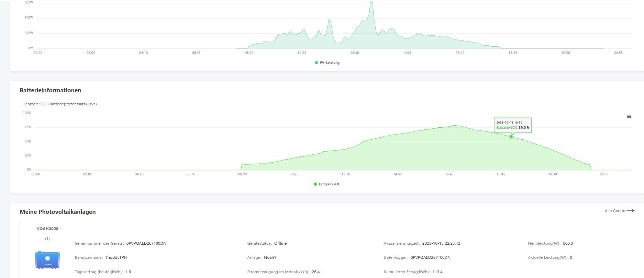Image resolution: width=644 pixels, height=278 pixels.
Task: Click the SOC tooltip showing 2025-10-13 19:10
Action: tap(513, 125)
